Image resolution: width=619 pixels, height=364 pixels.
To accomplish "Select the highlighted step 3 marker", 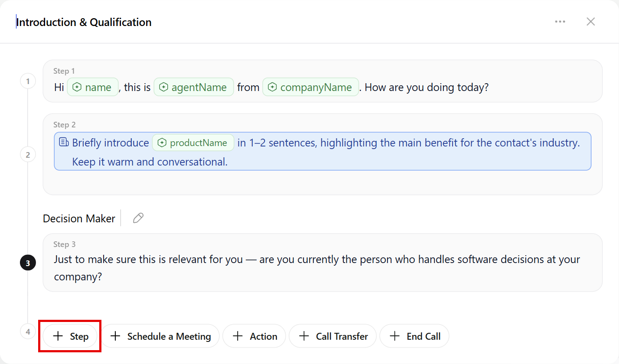I will [28, 263].
